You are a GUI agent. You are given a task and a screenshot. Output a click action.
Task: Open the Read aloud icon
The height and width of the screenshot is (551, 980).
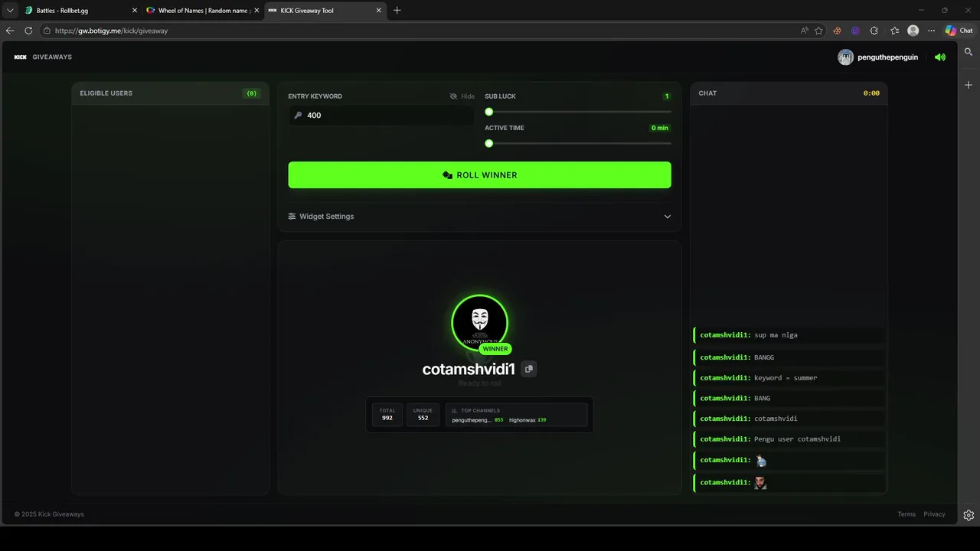pyautogui.click(x=804, y=31)
